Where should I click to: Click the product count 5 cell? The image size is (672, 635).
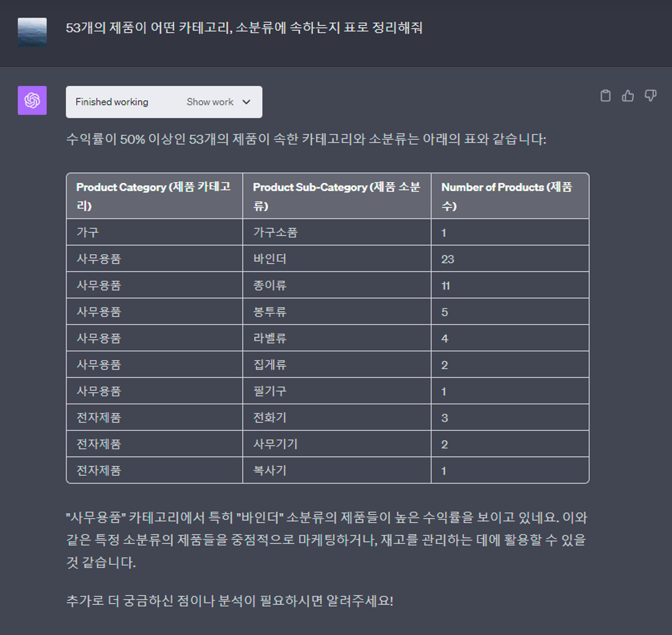[x=510, y=311]
